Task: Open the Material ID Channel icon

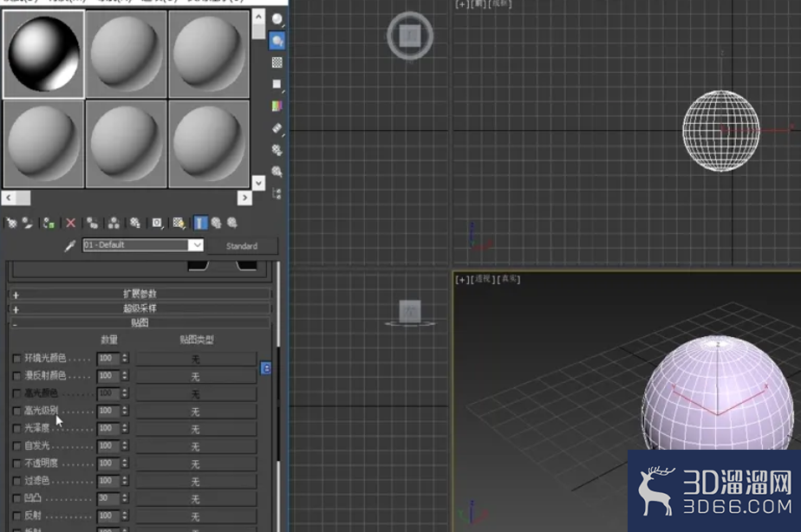Action: pos(157,224)
